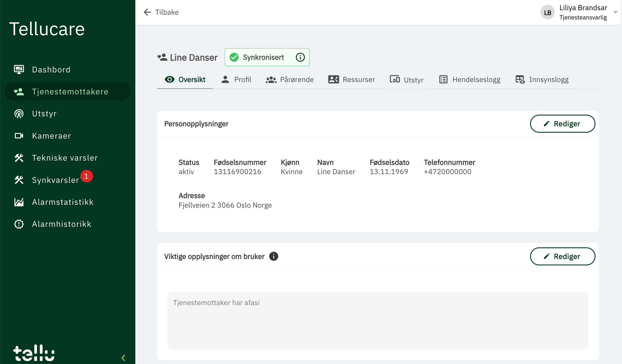Viewport: 622px width, 364px height.
Task: Select Tjenestemottakere in the sidebar
Action: click(x=68, y=92)
